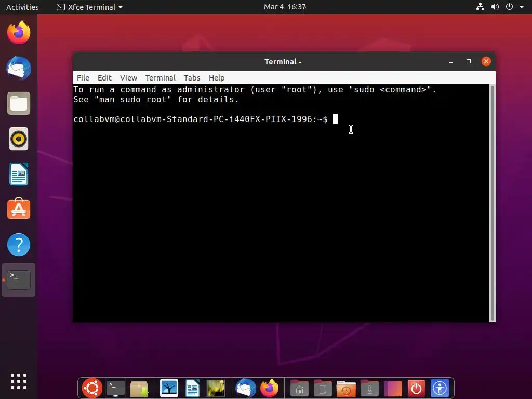Open the File menu in Terminal
Viewport: 532px width, 399px height.
tap(83, 78)
